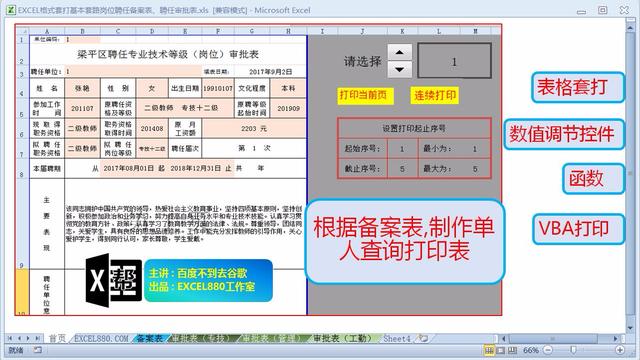The width and height of the screenshot is (640, 360).
Task: Select the 聘任单位 value cell
Action: tap(133, 72)
